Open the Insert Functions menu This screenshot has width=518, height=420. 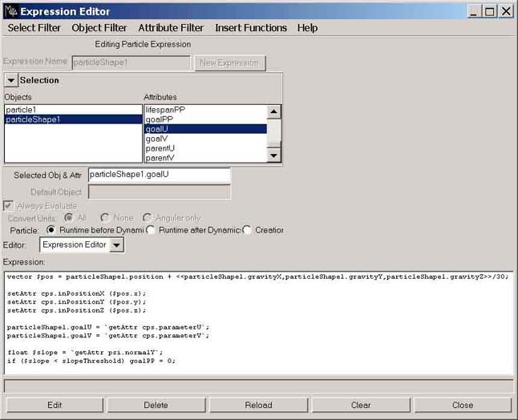point(251,28)
